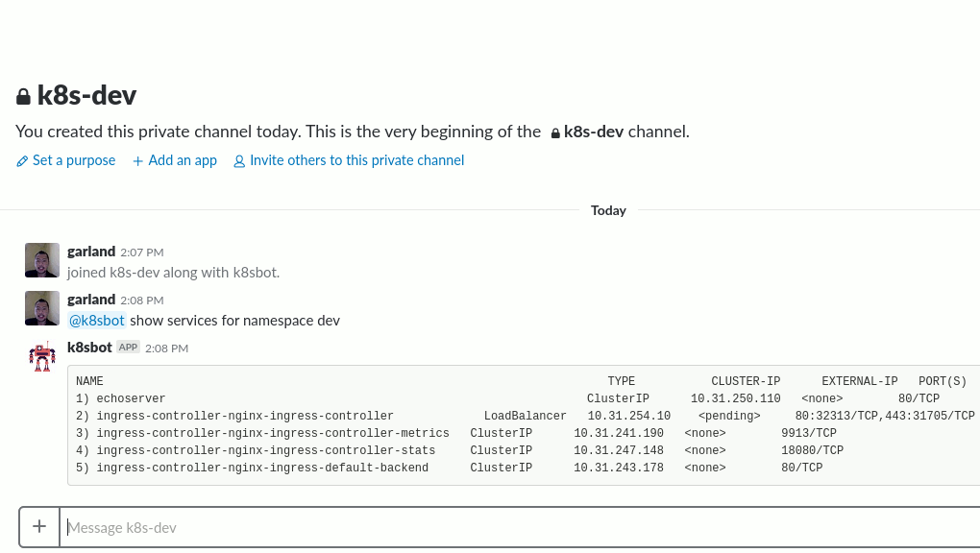Image resolution: width=980 pixels, height=553 pixels.
Task: Click cluster IP 10.31.241.190
Action: (619, 433)
